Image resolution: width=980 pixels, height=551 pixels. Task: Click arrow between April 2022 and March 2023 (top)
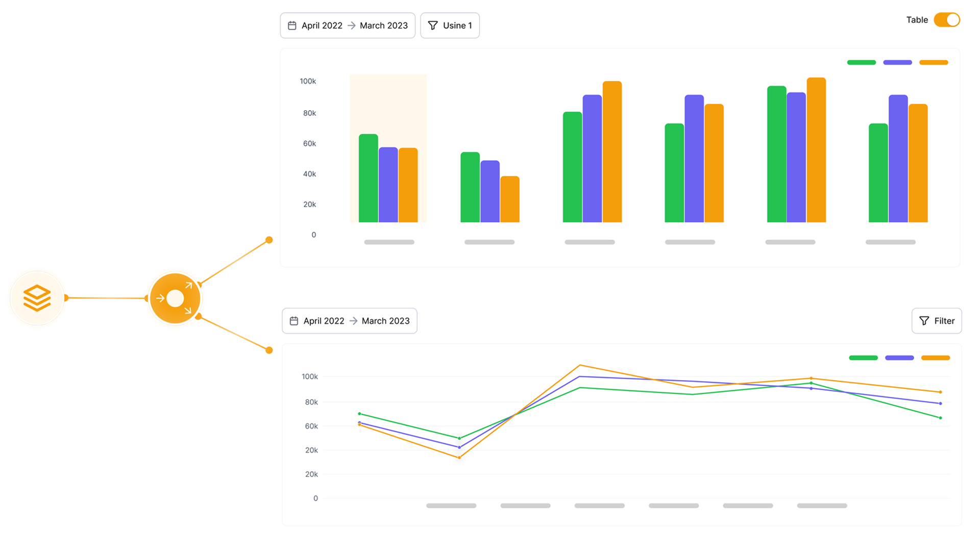pyautogui.click(x=351, y=26)
